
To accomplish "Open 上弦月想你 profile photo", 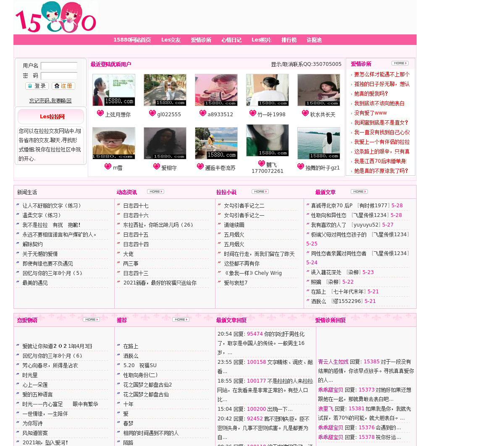I will (114, 90).
